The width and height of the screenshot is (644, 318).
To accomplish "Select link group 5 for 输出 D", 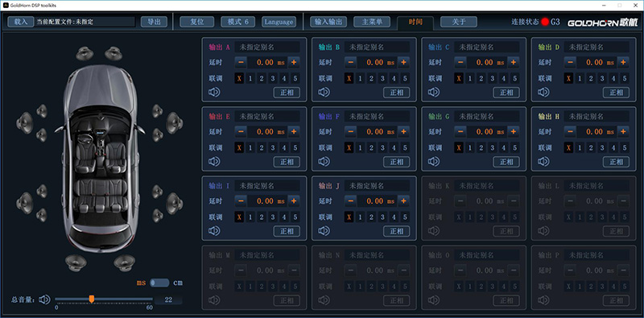I will click(x=625, y=78).
